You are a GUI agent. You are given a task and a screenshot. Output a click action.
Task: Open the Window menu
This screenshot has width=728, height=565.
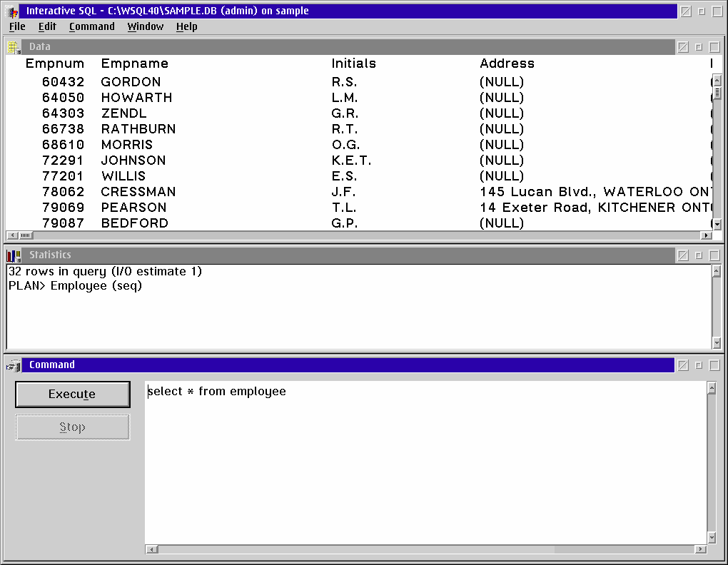[145, 26]
